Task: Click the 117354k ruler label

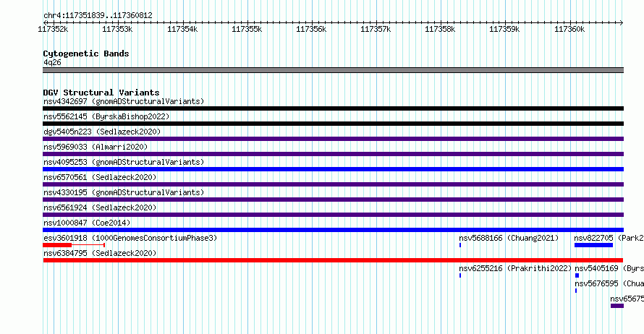Action: tap(182, 29)
